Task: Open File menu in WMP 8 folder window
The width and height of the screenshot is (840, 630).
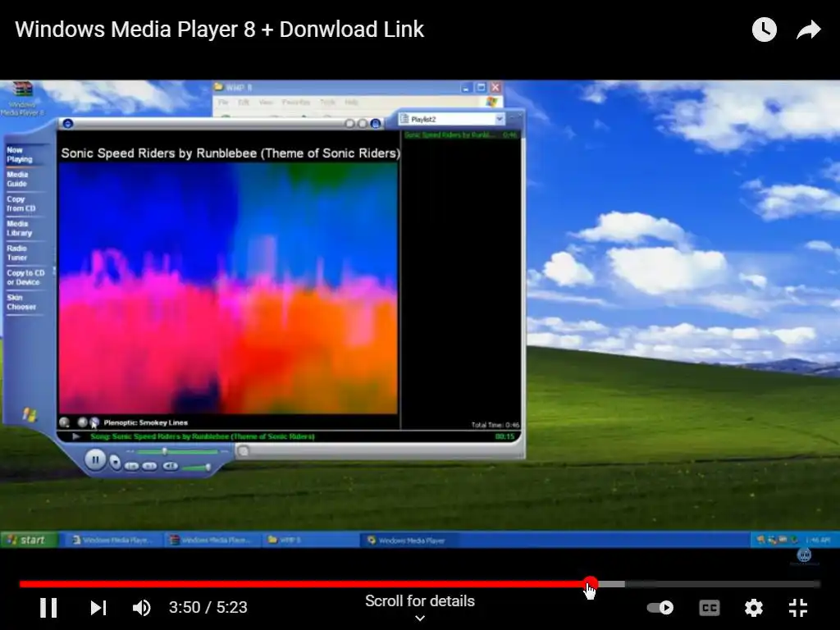Action: [x=223, y=102]
